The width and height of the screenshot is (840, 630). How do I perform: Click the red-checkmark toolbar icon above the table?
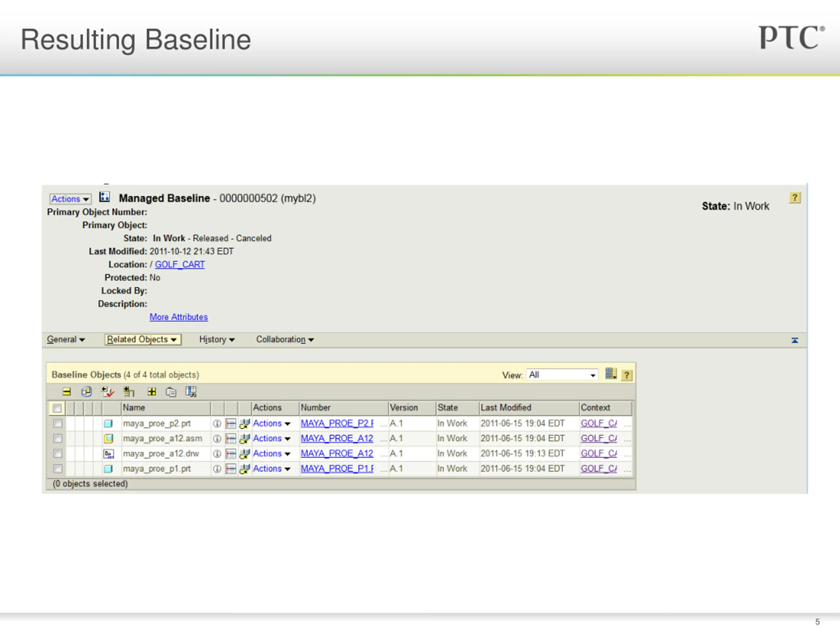coord(108,392)
